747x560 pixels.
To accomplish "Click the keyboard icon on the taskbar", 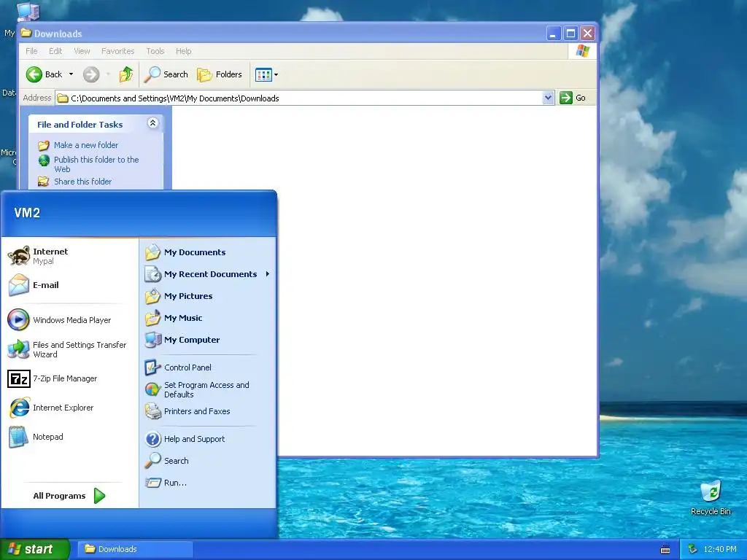I will (x=665, y=550).
